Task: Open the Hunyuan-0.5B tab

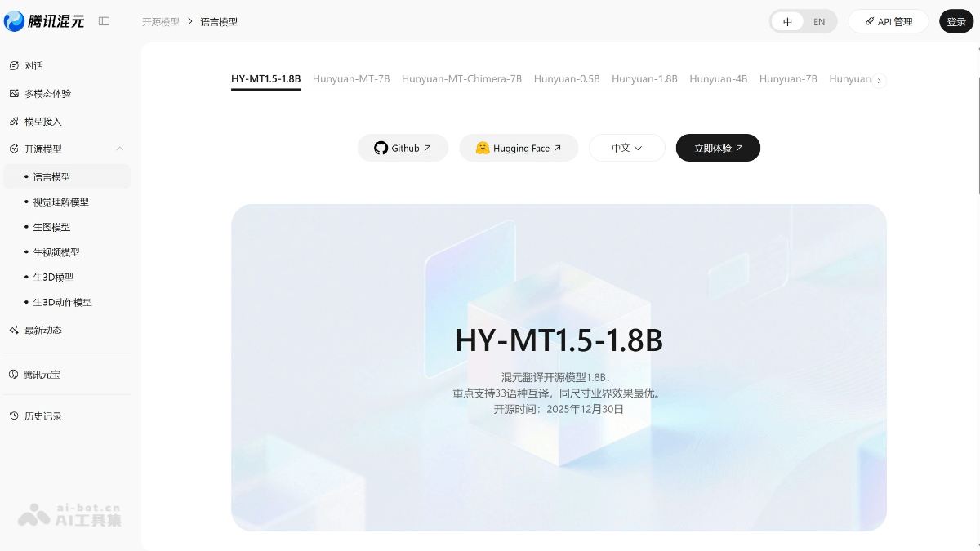Action: 567,78
